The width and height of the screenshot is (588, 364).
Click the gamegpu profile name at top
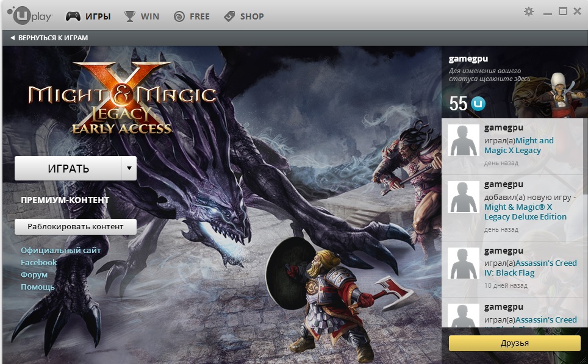pos(468,59)
